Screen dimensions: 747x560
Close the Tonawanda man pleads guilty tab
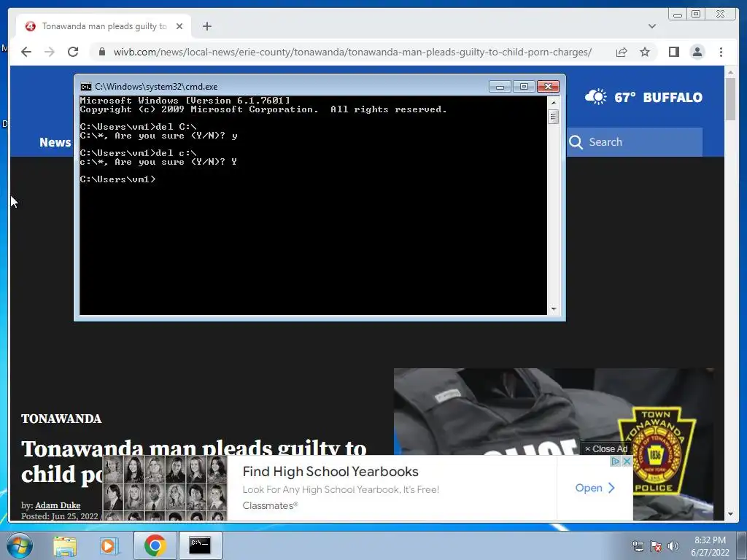179,26
